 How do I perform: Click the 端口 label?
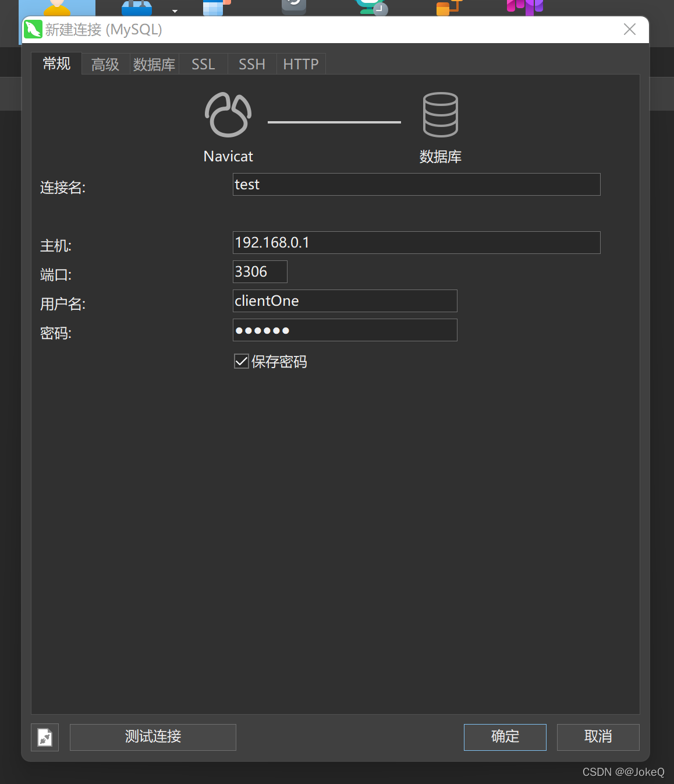[56, 275]
